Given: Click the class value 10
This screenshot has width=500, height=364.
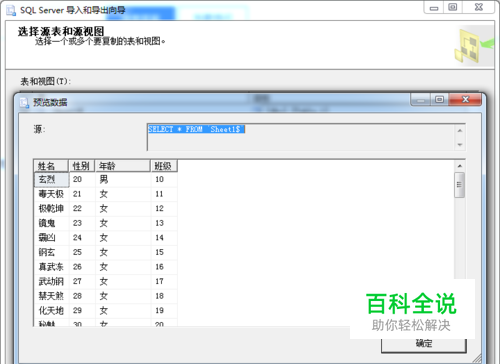Looking at the screenshot, I should 164,179.
